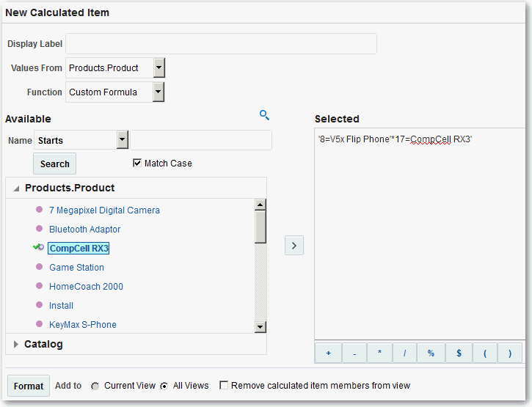The image size is (532, 407).
Task: Insert the minus operator
Action: click(x=354, y=353)
